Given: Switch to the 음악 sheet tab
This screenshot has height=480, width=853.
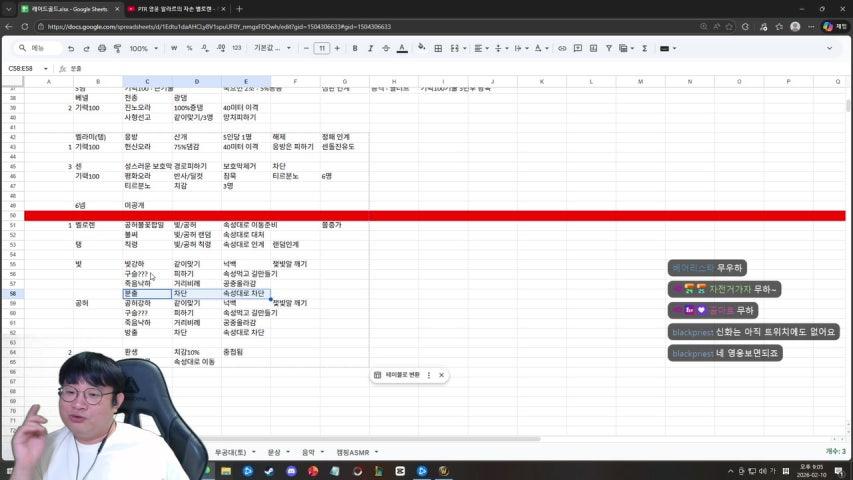Looking at the screenshot, I should pyautogui.click(x=308, y=452).
